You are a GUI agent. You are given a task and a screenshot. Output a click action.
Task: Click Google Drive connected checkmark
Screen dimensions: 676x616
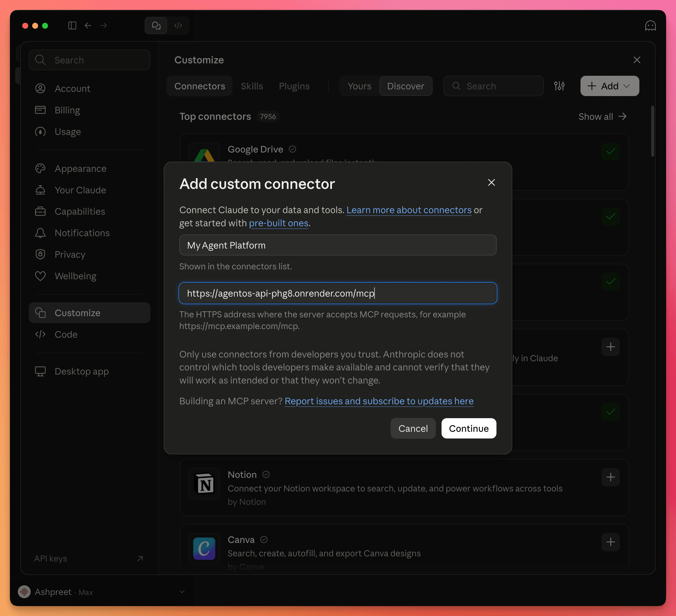click(x=611, y=151)
